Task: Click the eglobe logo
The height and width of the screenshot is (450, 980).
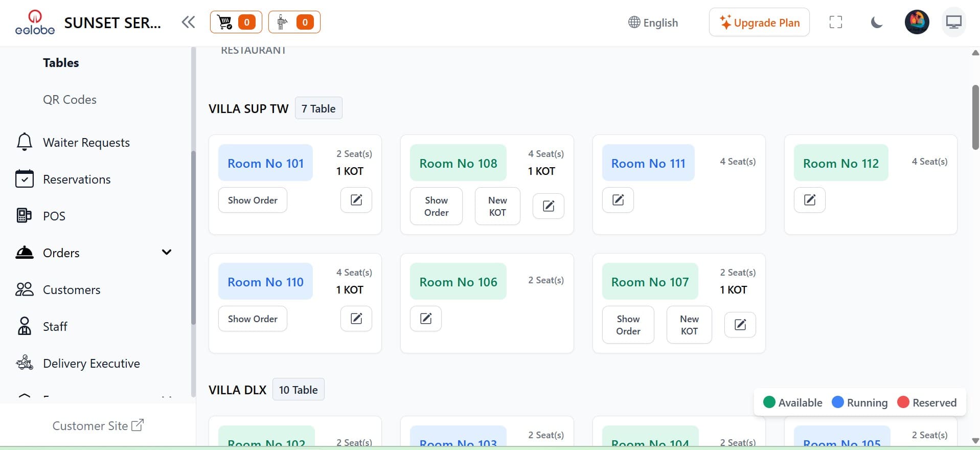Action: click(35, 22)
